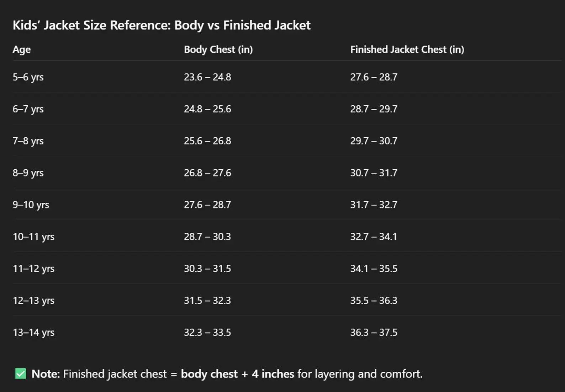565x392 pixels.
Task: Select the 5–6 yrs age row label
Action: pos(28,77)
